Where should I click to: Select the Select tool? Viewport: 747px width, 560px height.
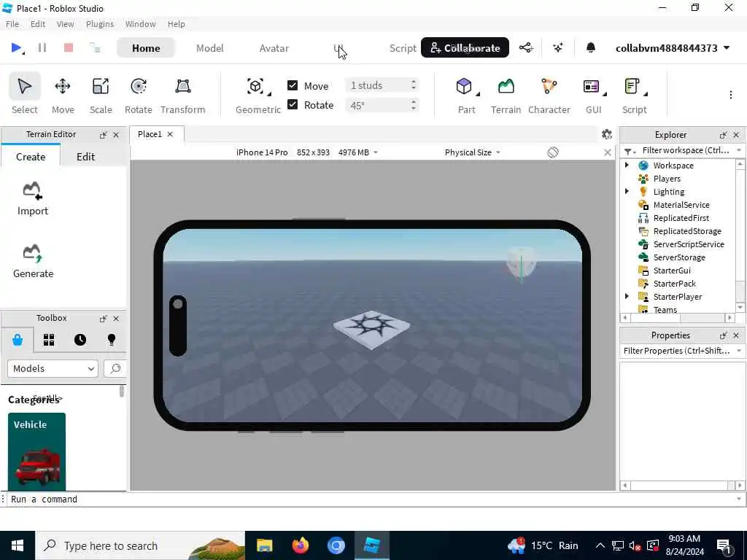click(24, 95)
